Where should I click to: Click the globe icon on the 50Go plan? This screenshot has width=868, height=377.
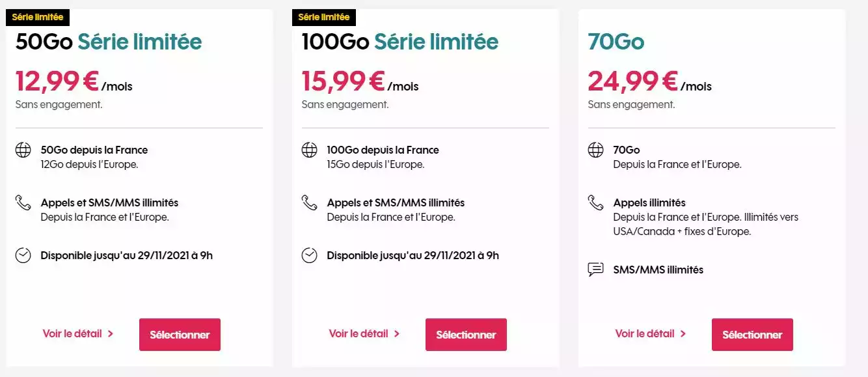tap(23, 150)
